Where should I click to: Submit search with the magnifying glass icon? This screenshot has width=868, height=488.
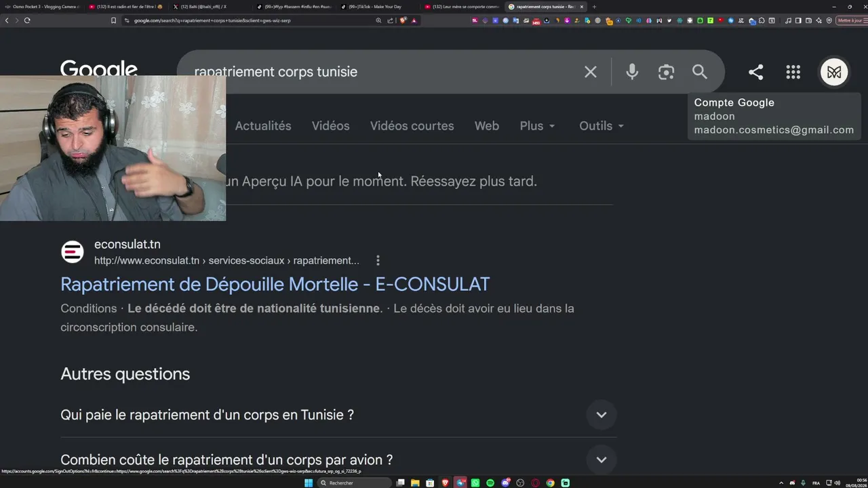[x=700, y=72]
